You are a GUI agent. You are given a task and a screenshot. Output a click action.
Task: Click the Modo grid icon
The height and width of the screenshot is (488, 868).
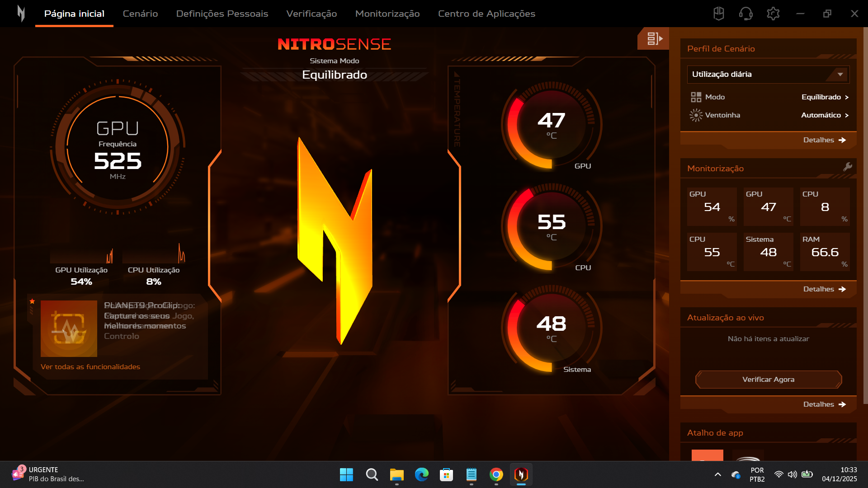[x=696, y=97]
